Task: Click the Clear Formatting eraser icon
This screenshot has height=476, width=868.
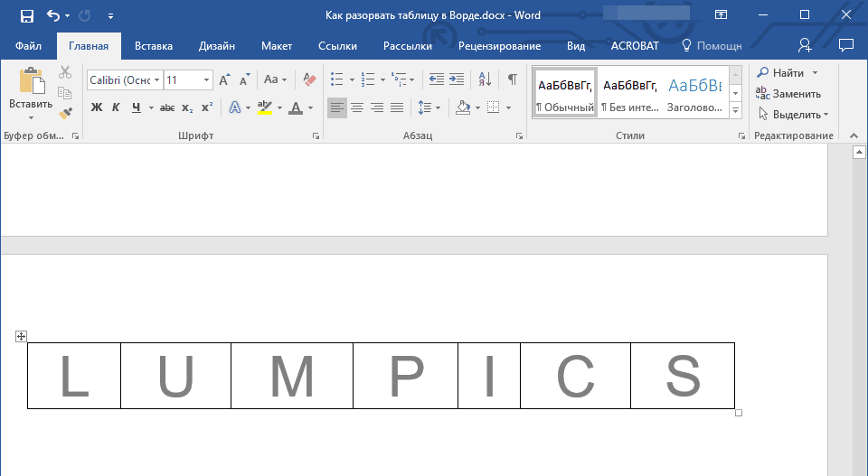Action: 309,79
